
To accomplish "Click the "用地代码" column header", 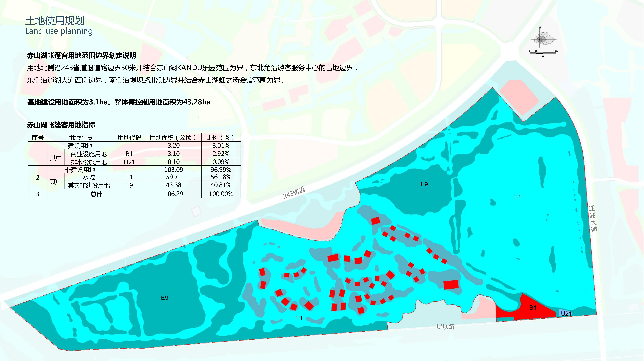I will click(129, 137).
